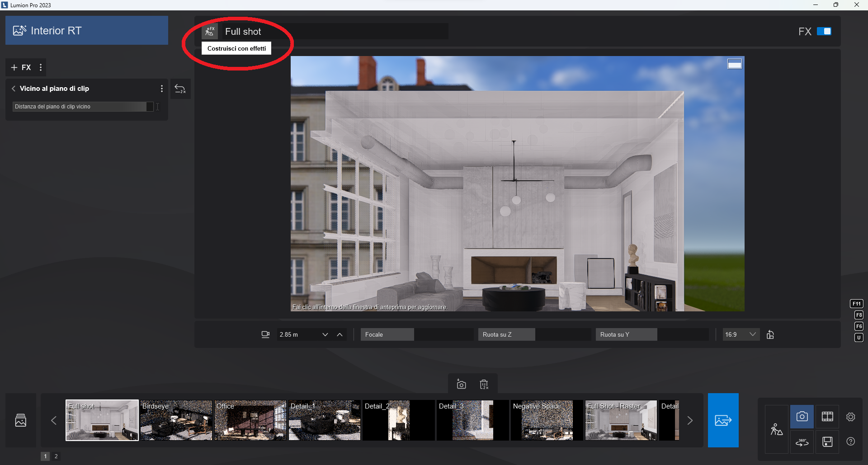Image resolution: width=868 pixels, height=465 pixels.
Task: Click the delete photo trash icon
Action: (x=484, y=384)
